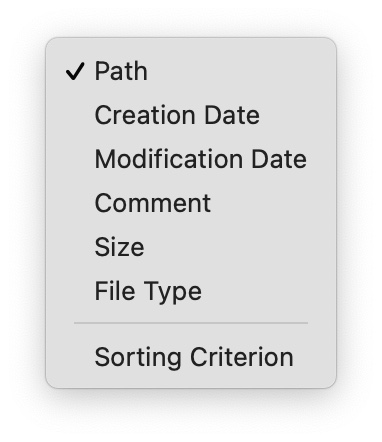Choose Creation Date from the menu
Screen dimensions: 382x442
click(x=191, y=115)
